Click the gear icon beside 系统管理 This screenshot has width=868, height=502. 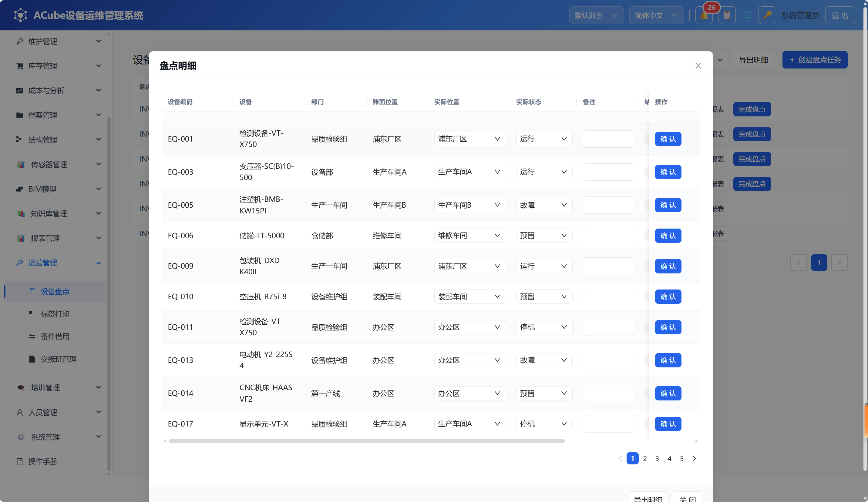pyautogui.click(x=21, y=437)
